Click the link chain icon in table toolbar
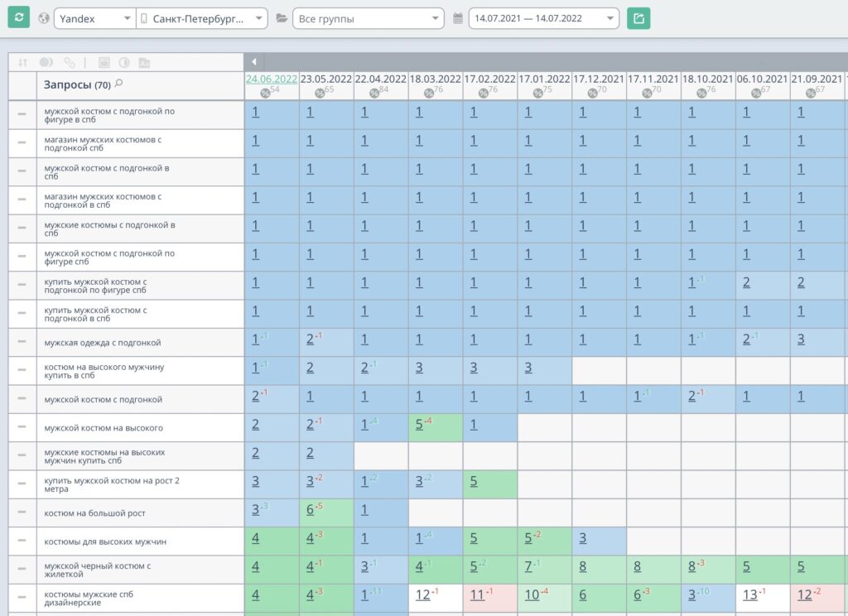 [70, 63]
